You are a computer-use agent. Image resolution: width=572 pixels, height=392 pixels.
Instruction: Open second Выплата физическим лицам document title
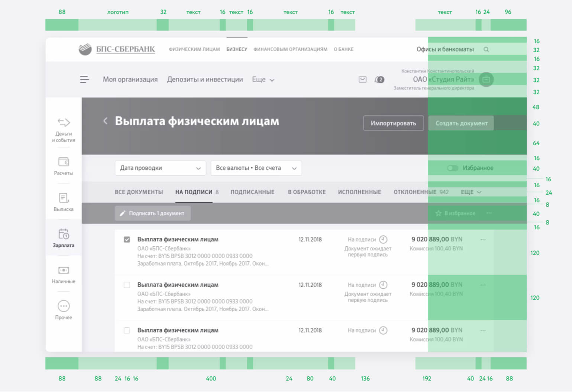pos(178,285)
